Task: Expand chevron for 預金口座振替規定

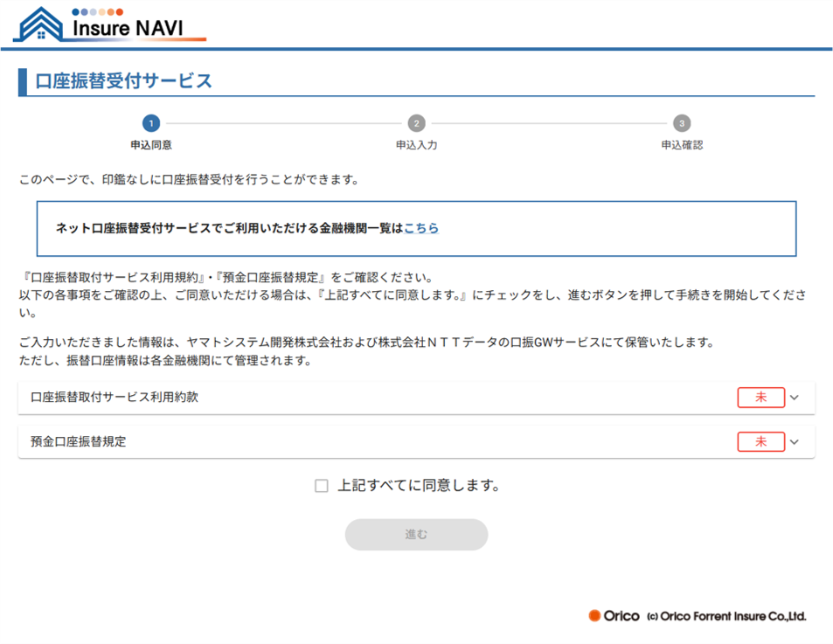Action: (x=795, y=442)
